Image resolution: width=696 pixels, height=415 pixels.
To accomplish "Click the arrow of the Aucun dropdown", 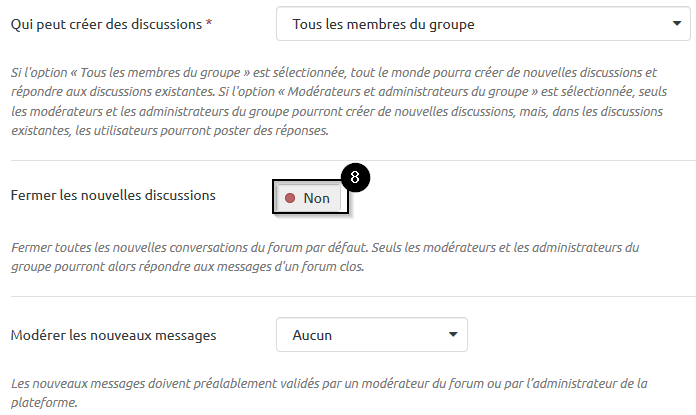I will pos(452,334).
